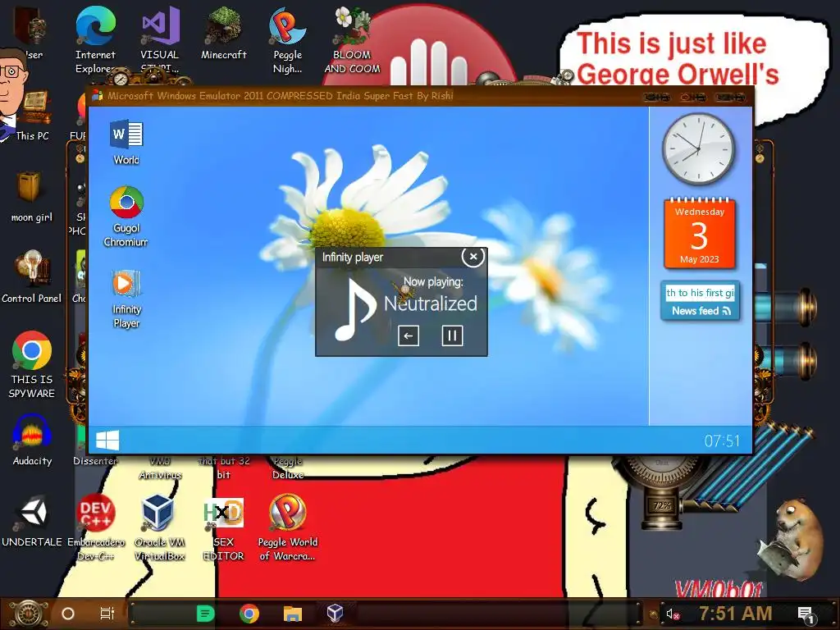This screenshot has height=630, width=840.
Task: Open the News feed gadget
Action: point(701,301)
